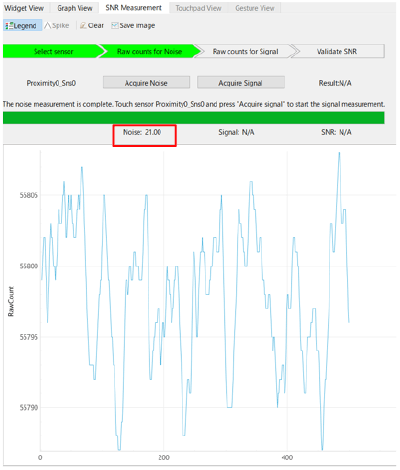400x470 pixels.
Task: Click the Acquire Signal button
Action: pyautogui.click(x=241, y=83)
